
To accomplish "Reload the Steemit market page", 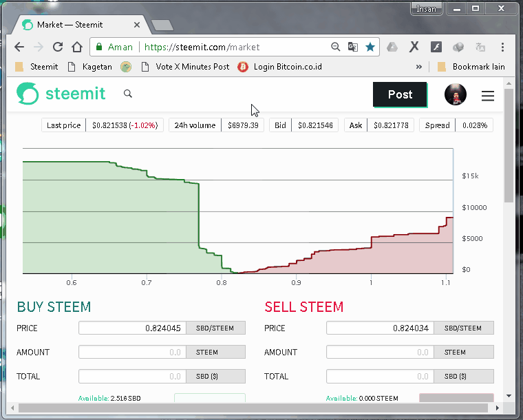I will (x=58, y=47).
